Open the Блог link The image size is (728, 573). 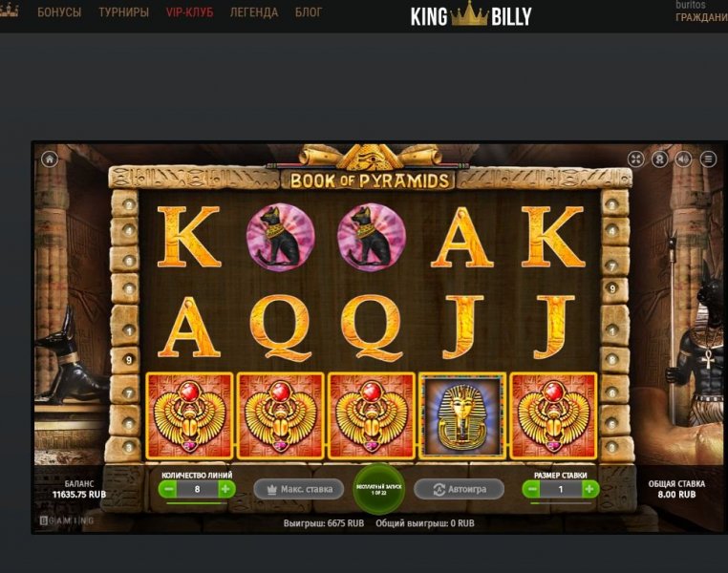click(309, 12)
